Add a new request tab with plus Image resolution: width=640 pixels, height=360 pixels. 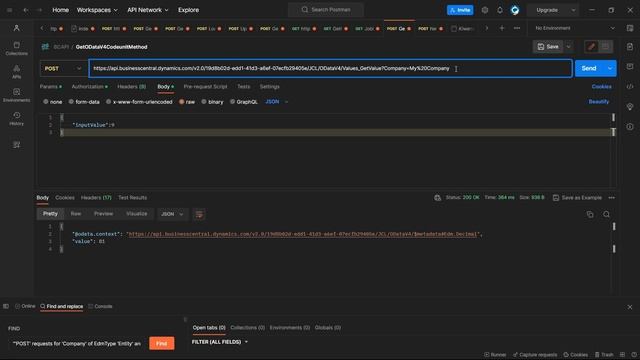[x=502, y=28]
